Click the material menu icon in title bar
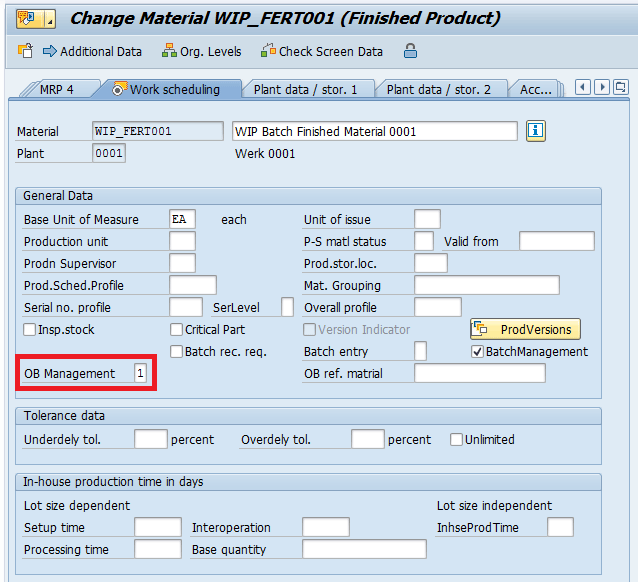 pyautogui.click(x=28, y=18)
